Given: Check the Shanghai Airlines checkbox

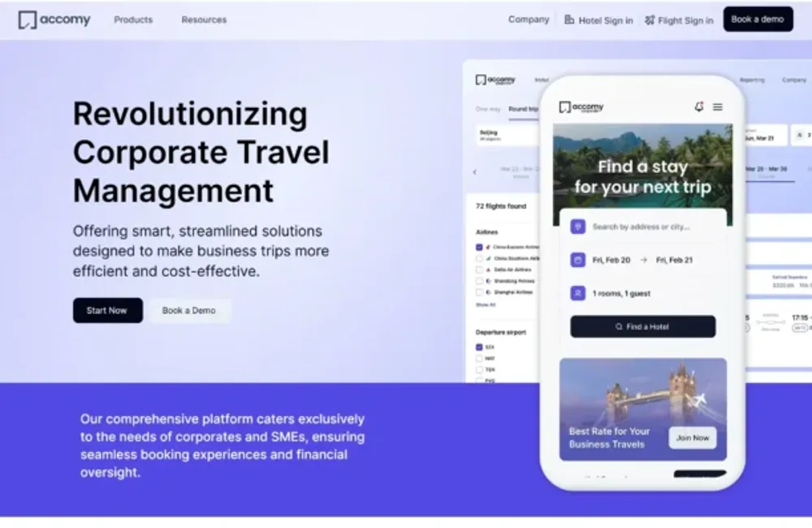Looking at the screenshot, I should 479,292.
